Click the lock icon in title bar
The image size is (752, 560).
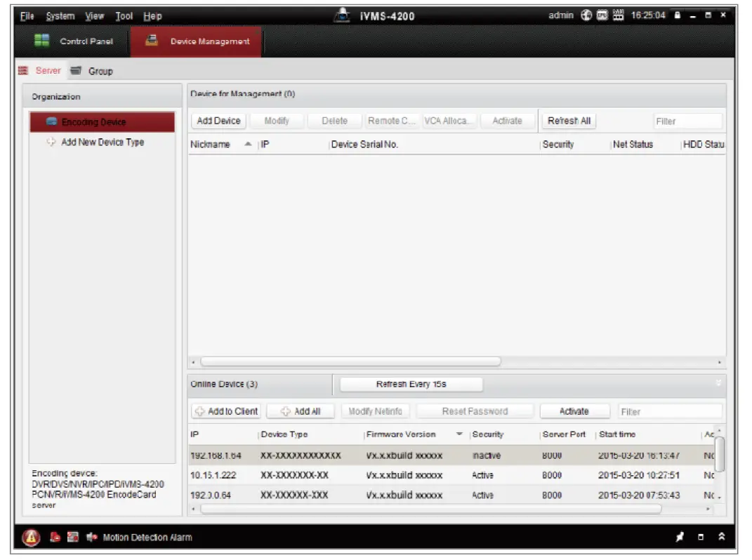click(678, 15)
